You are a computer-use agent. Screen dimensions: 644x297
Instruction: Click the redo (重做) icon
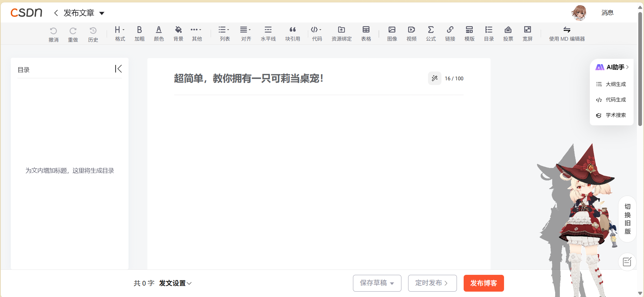coord(73,31)
